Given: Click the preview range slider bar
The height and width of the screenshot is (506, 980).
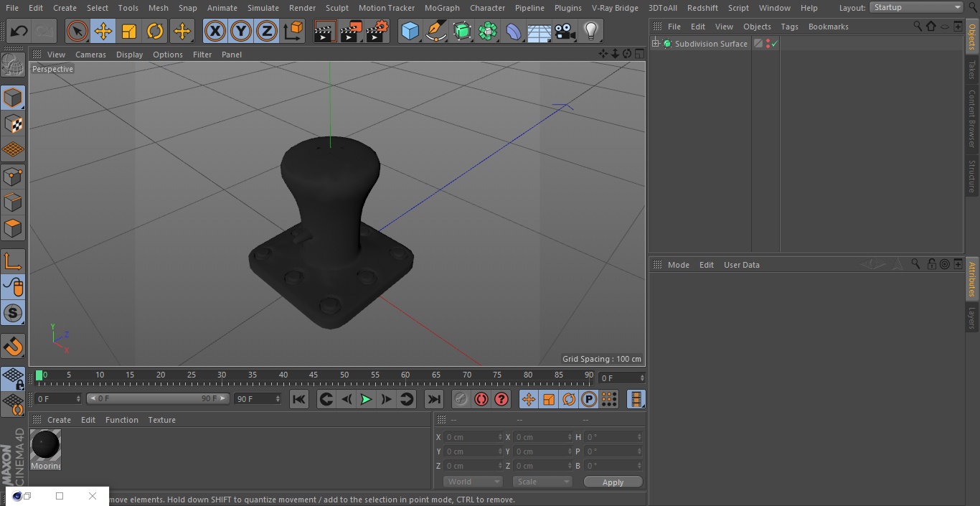Looking at the screenshot, I should coord(158,398).
